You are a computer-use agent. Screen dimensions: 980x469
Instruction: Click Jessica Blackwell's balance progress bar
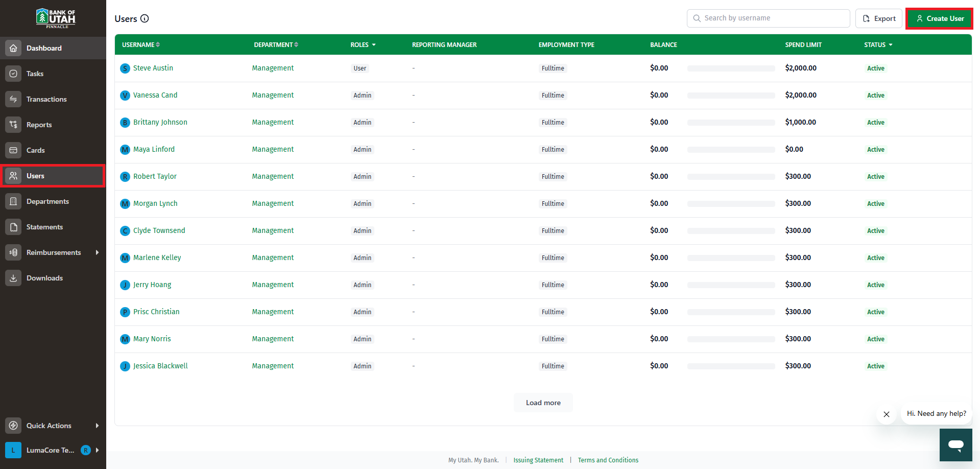click(731, 366)
